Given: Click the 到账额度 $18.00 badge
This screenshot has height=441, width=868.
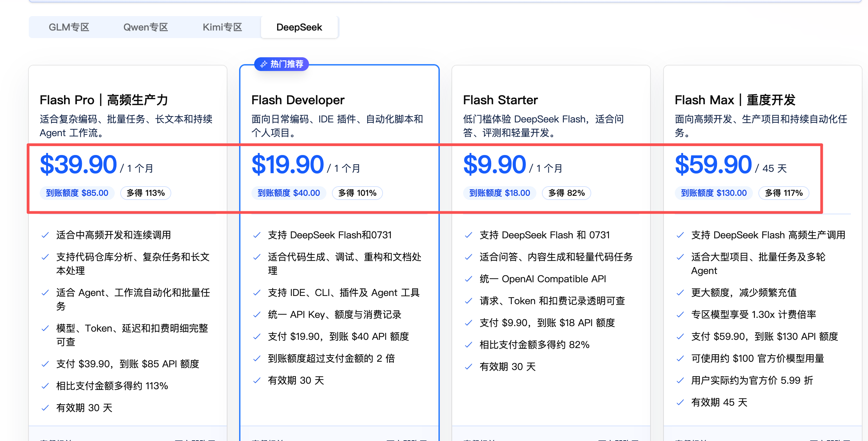Looking at the screenshot, I should pos(500,193).
